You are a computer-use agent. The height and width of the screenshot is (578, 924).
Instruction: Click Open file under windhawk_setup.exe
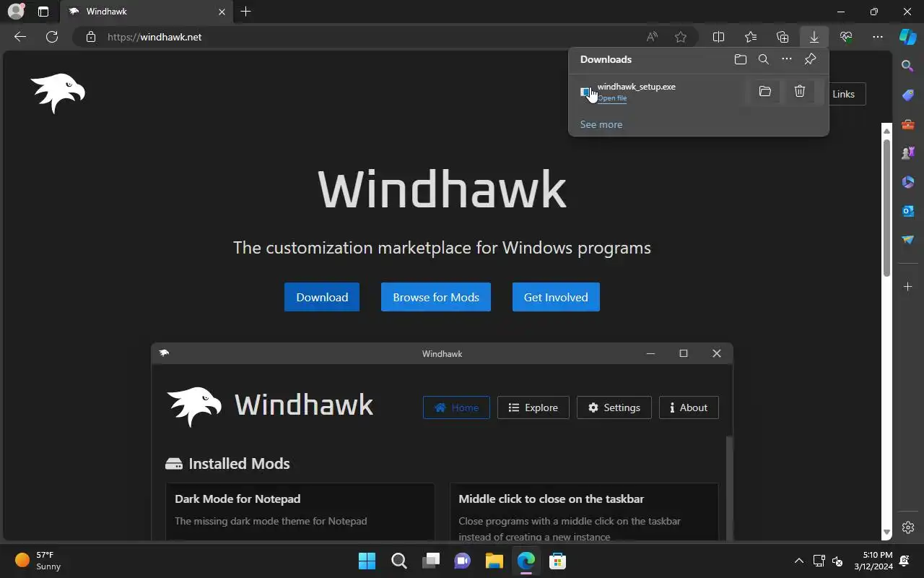click(612, 98)
